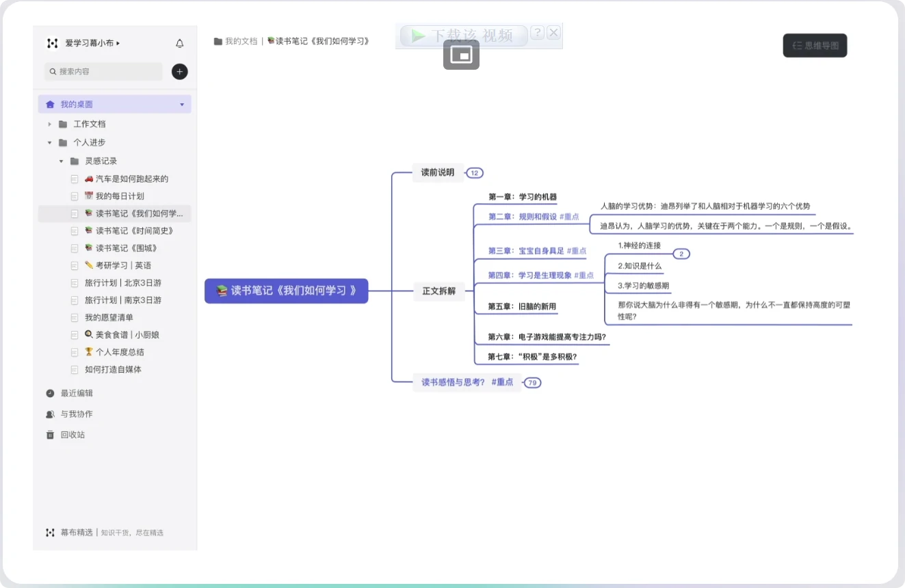Click the question mark help icon
This screenshot has width=905, height=588.
point(537,33)
